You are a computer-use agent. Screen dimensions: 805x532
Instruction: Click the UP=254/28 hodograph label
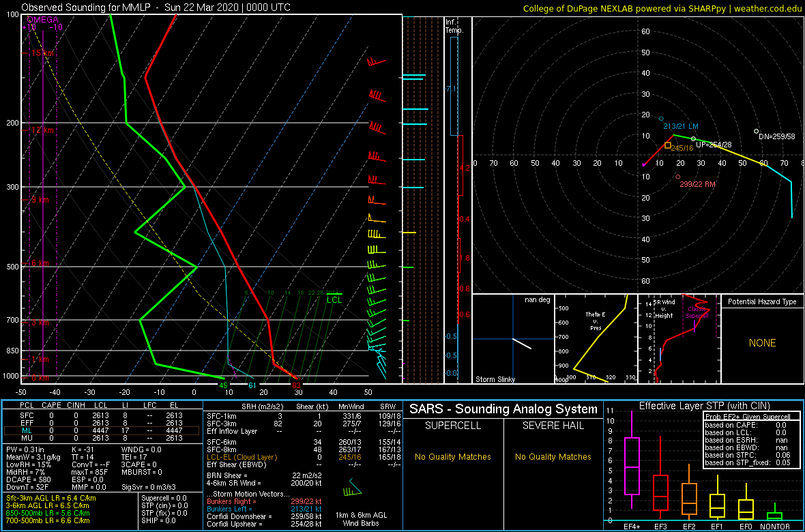[x=714, y=145]
